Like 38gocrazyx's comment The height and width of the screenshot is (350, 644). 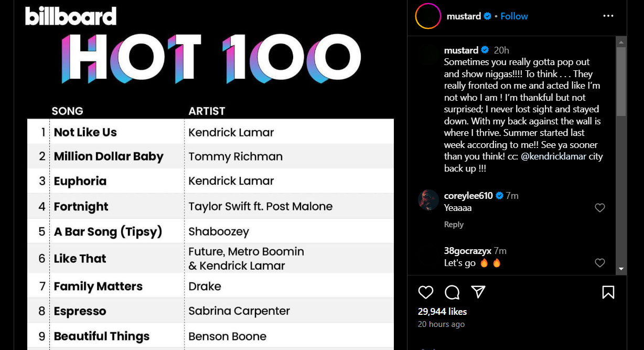[600, 263]
